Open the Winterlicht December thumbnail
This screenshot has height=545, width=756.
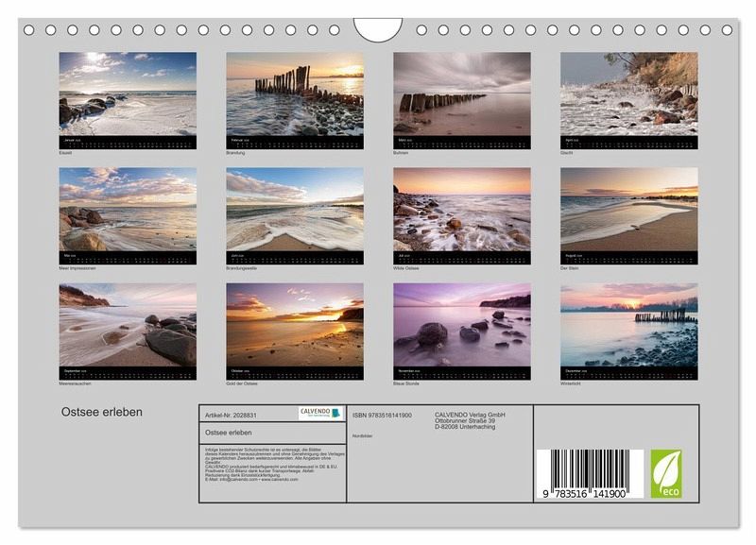click(628, 326)
